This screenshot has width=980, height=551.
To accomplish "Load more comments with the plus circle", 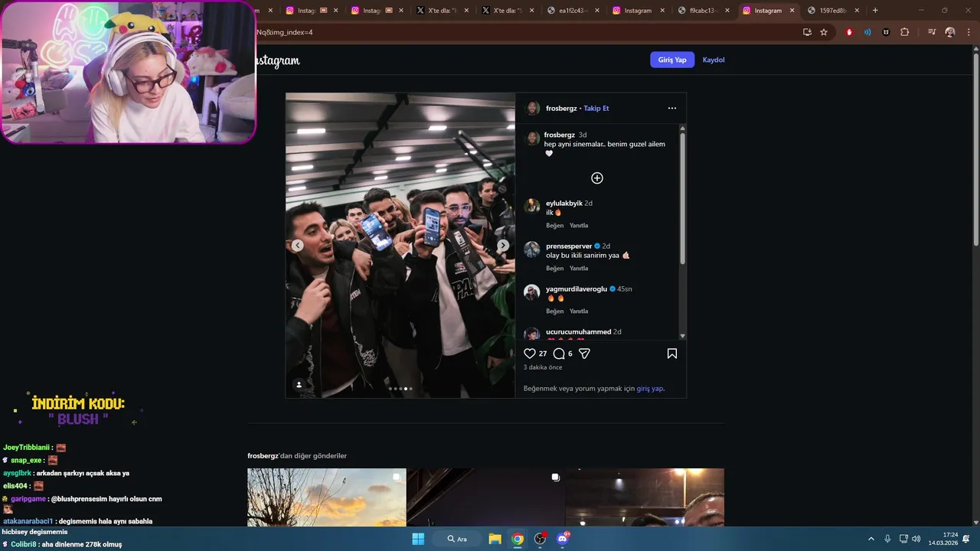I will [597, 178].
